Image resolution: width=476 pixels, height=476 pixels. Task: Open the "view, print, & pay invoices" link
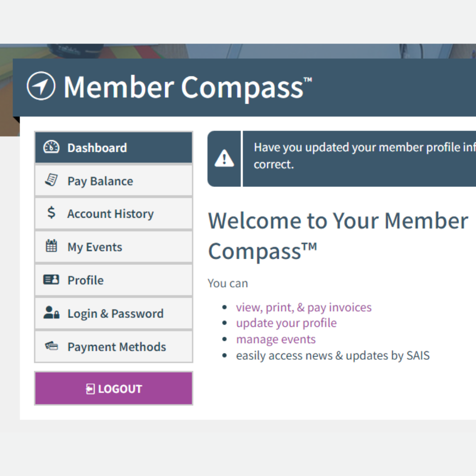(x=304, y=307)
